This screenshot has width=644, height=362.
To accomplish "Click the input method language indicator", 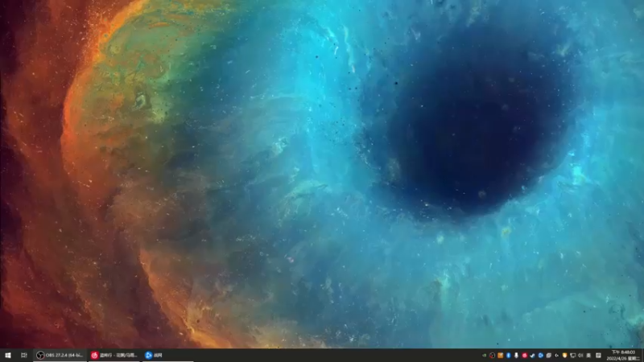I will [x=588, y=356].
